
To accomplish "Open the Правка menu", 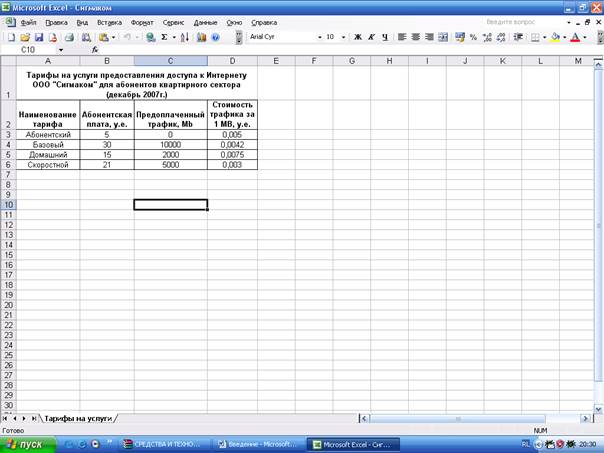I will [x=56, y=22].
